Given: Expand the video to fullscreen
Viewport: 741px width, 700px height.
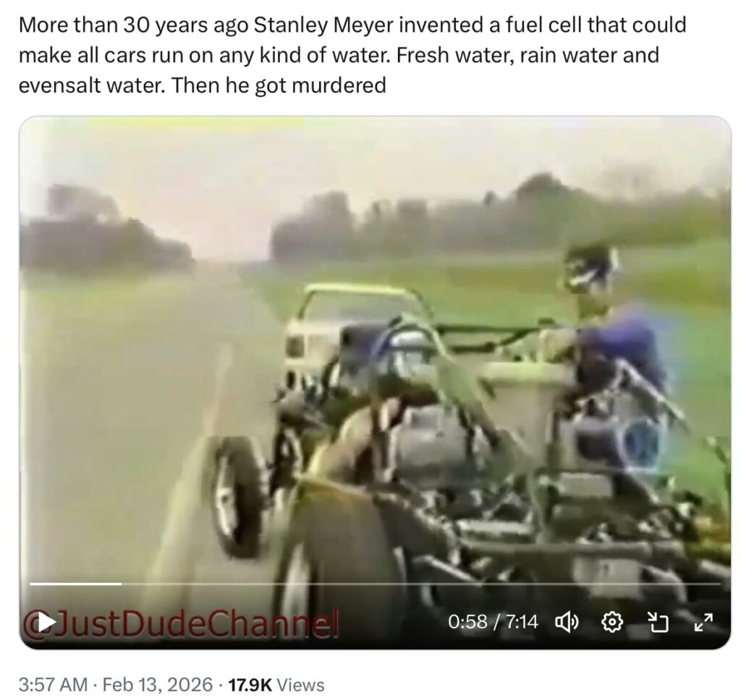Looking at the screenshot, I should pos(703,622).
